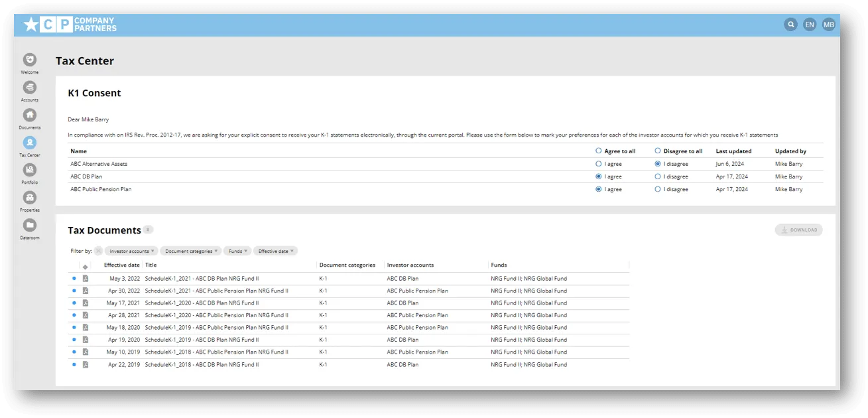The height and width of the screenshot is (418, 868).
Task: Expand the Effective date filter dropdown
Action: (x=275, y=251)
